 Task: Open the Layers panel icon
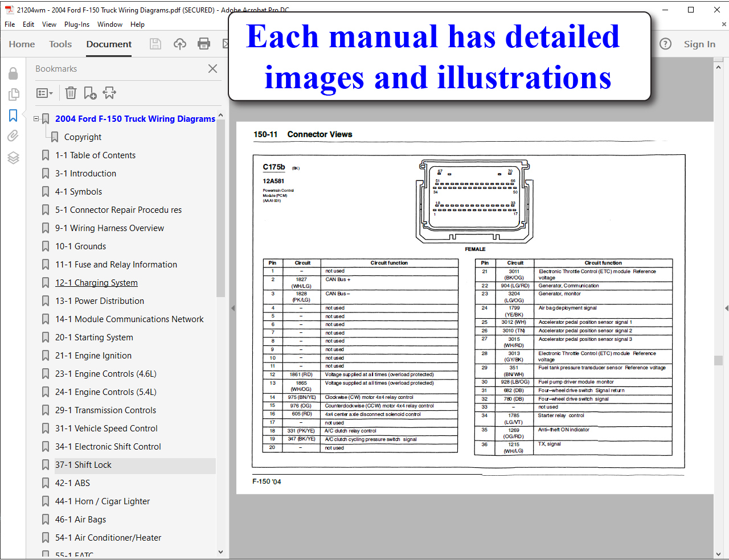[x=13, y=158]
